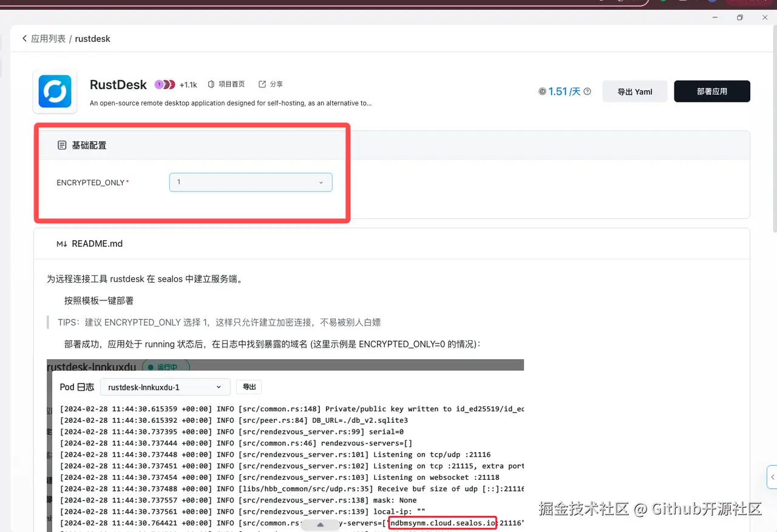The height and width of the screenshot is (532, 777).
Task: Restore the window using the restore icon
Action: 739,18
